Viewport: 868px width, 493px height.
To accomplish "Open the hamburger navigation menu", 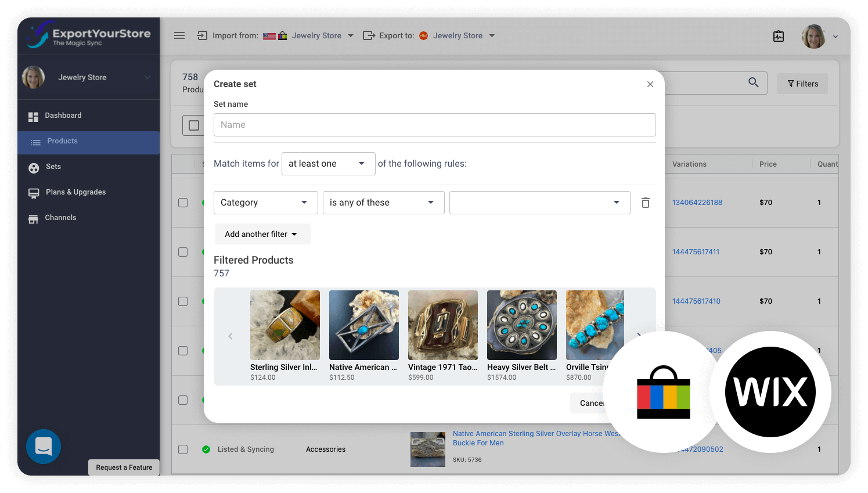I will click(179, 35).
